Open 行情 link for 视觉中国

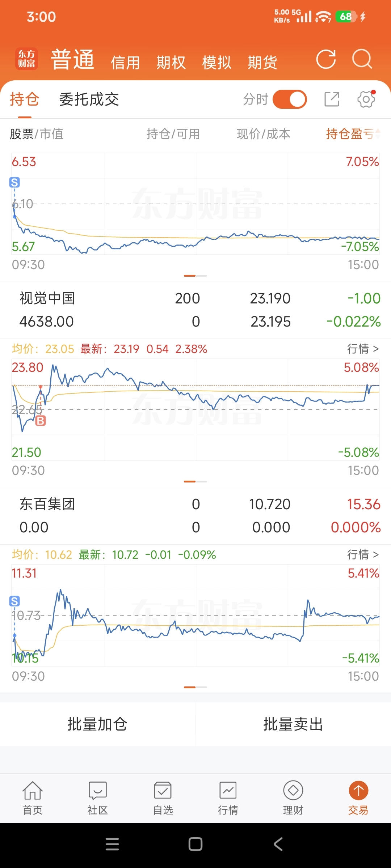click(x=363, y=349)
